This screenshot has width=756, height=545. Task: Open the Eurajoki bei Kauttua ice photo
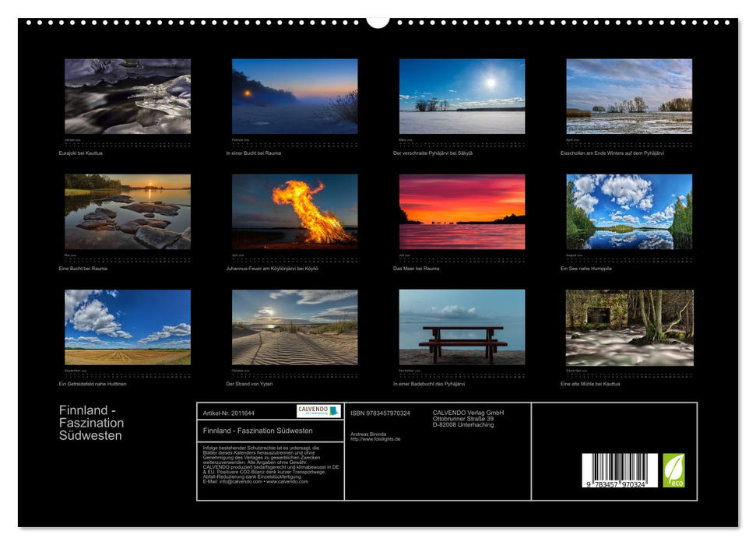pos(128,97)
